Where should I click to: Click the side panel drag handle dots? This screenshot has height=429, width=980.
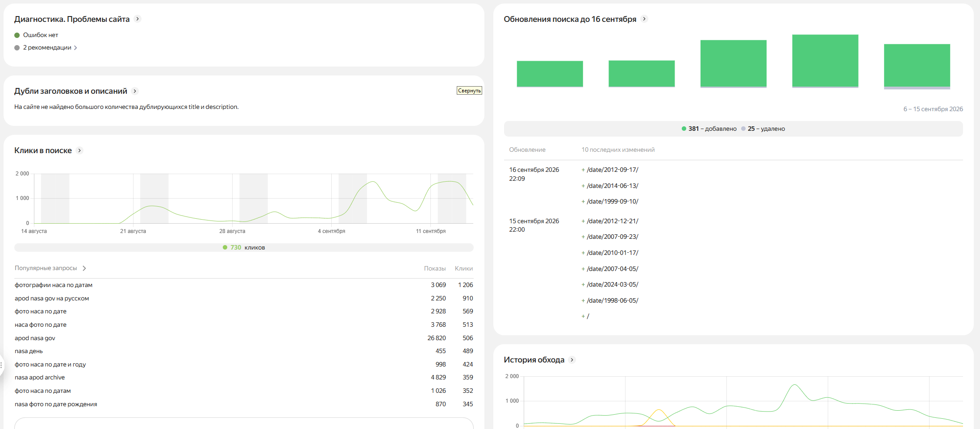[x=1, y=365]
